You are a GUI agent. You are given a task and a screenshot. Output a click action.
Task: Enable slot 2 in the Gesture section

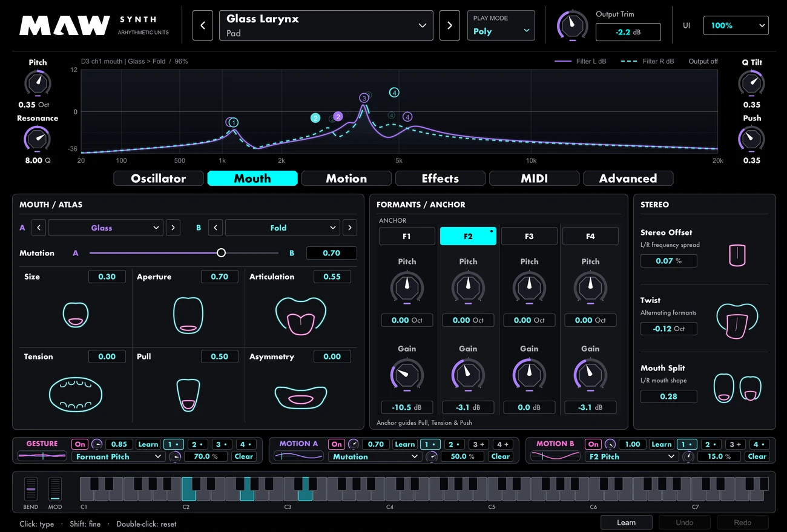pyautogui.click(x=197, y=444)
